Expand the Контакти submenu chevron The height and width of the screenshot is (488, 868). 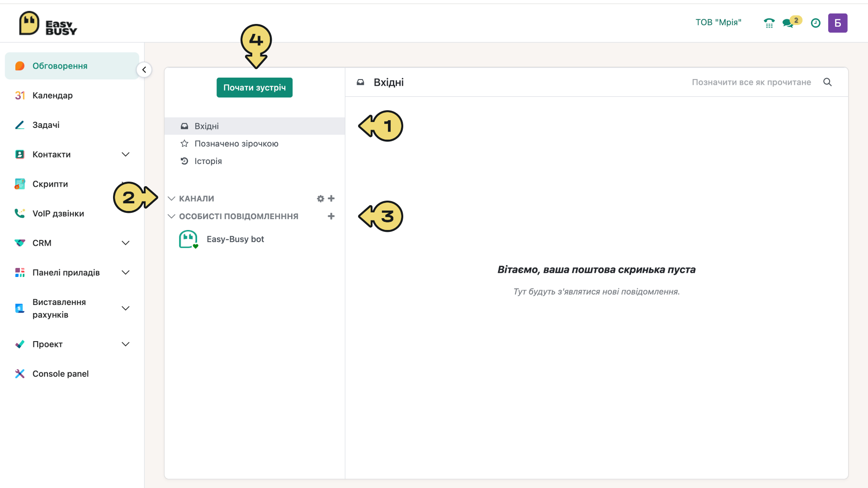[x=126, y=155]
